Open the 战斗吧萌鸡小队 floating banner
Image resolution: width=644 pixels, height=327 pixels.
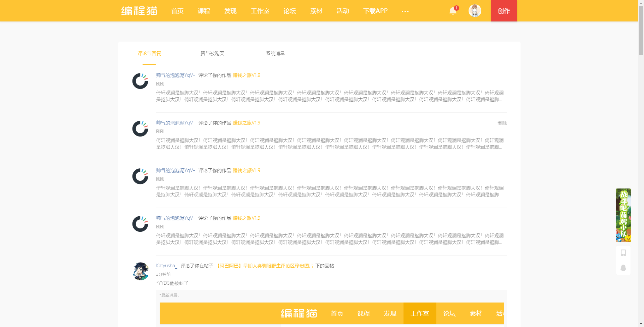tap(623, 215)
